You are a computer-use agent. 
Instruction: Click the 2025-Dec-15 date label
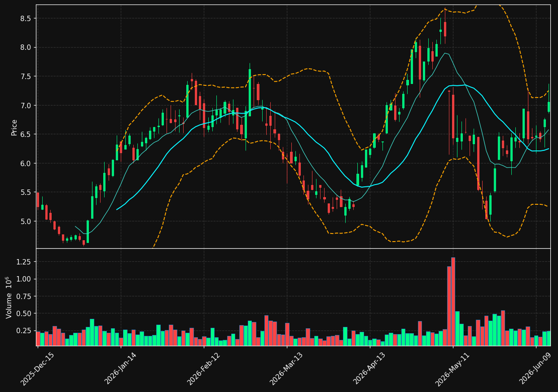pos(38,369)
